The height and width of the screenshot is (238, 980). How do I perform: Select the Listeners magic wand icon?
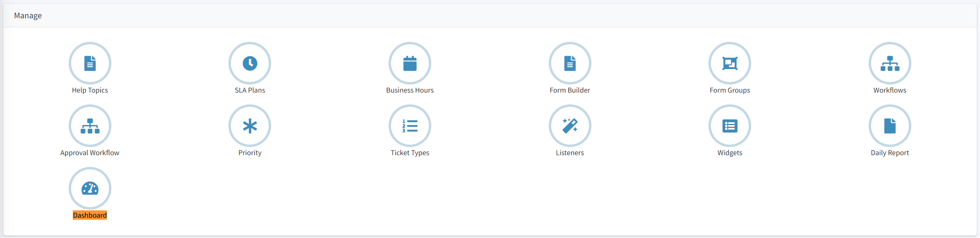[569, 126]
